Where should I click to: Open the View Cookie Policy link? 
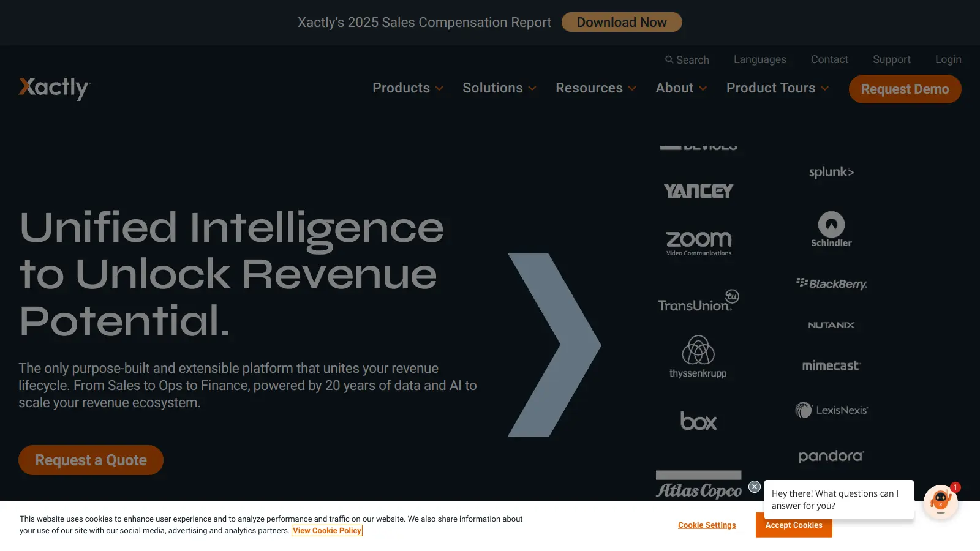tap(327, 531)
